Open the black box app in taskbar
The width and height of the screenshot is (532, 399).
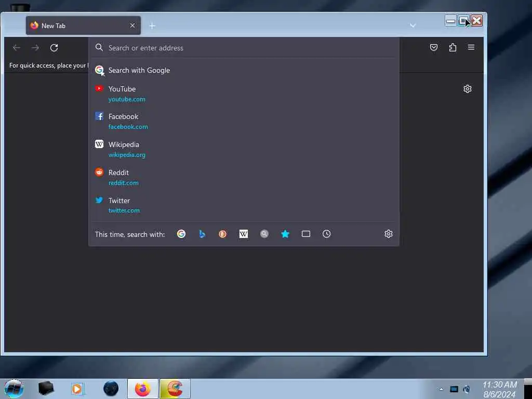[46, 389]
